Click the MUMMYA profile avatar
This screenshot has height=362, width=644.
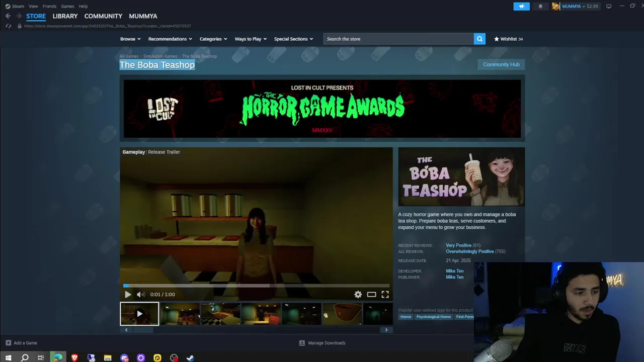tap(556, 6)
